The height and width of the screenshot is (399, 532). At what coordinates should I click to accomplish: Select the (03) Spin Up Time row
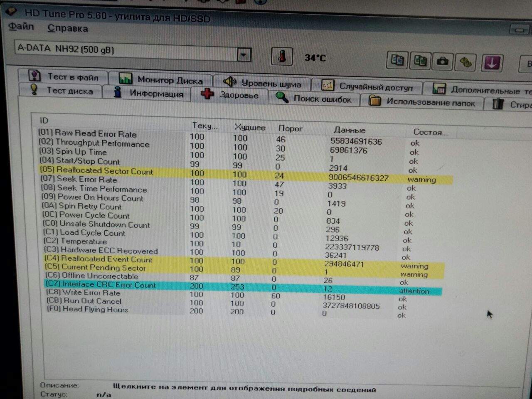click(229, 155)
